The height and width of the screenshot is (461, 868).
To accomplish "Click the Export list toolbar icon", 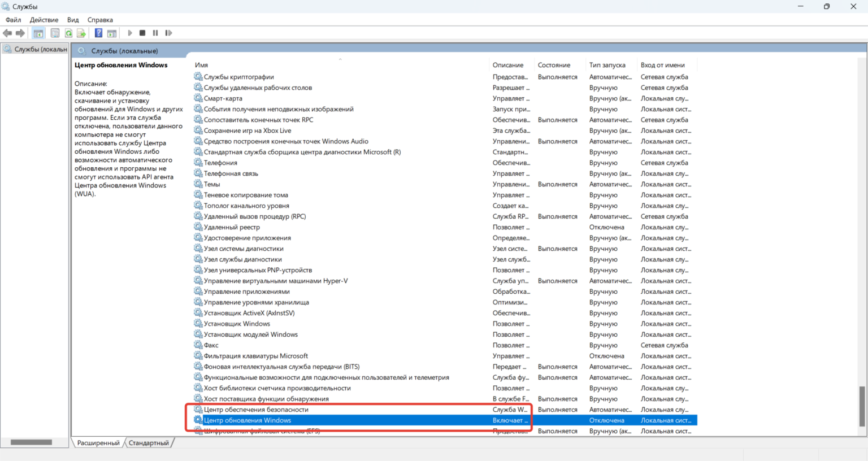I will [x=81, y=33].
